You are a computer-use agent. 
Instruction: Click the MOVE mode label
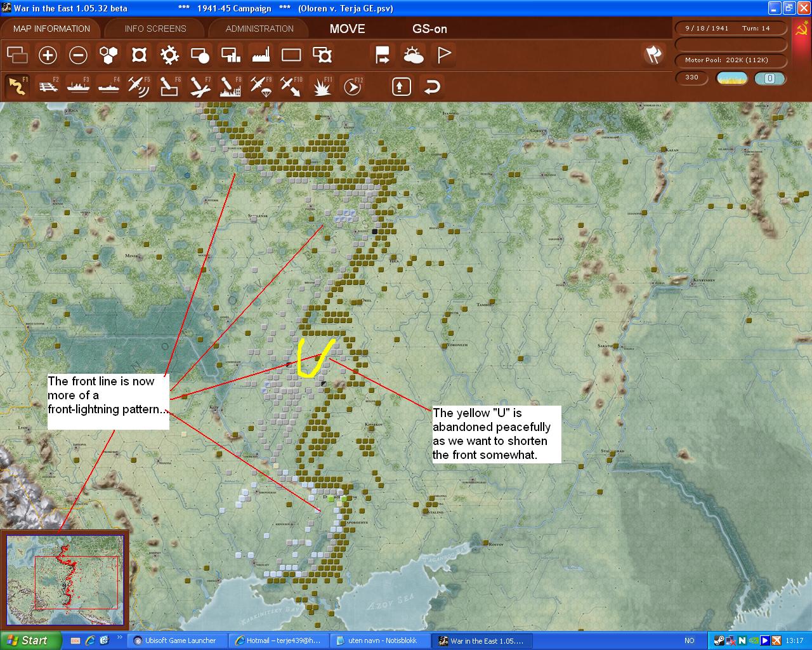pyautogui.click(x=347, y=29)
